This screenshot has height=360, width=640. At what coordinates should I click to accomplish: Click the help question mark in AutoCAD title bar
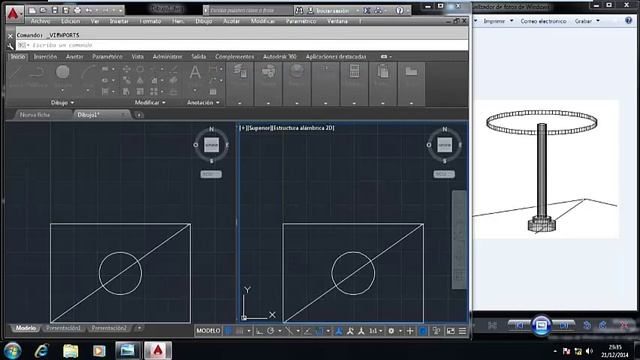point(400,11)
